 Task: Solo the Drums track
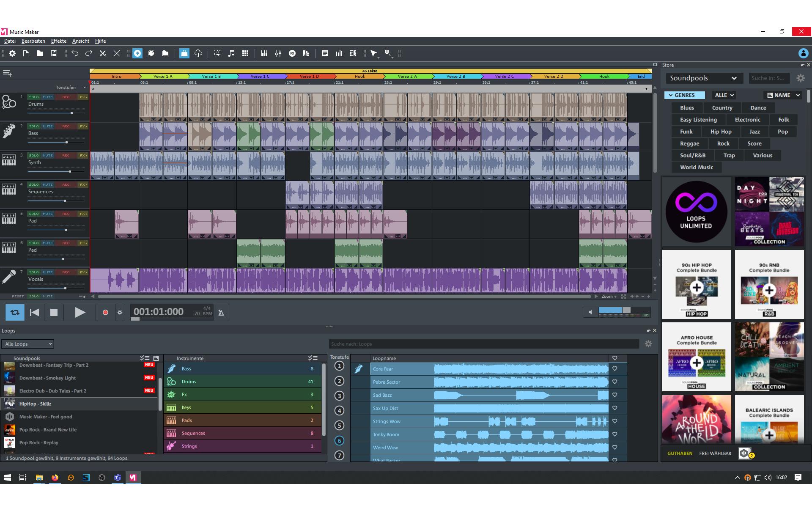(34, 97)
